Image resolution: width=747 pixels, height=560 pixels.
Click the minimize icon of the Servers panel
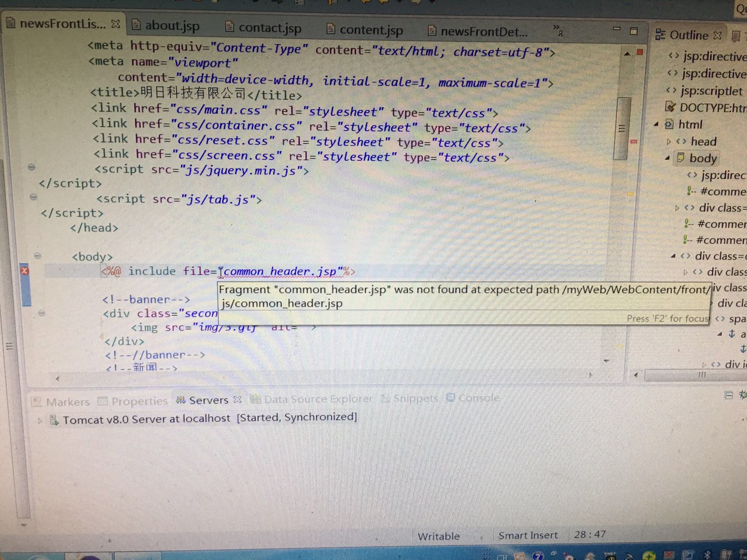pos(729,395)
